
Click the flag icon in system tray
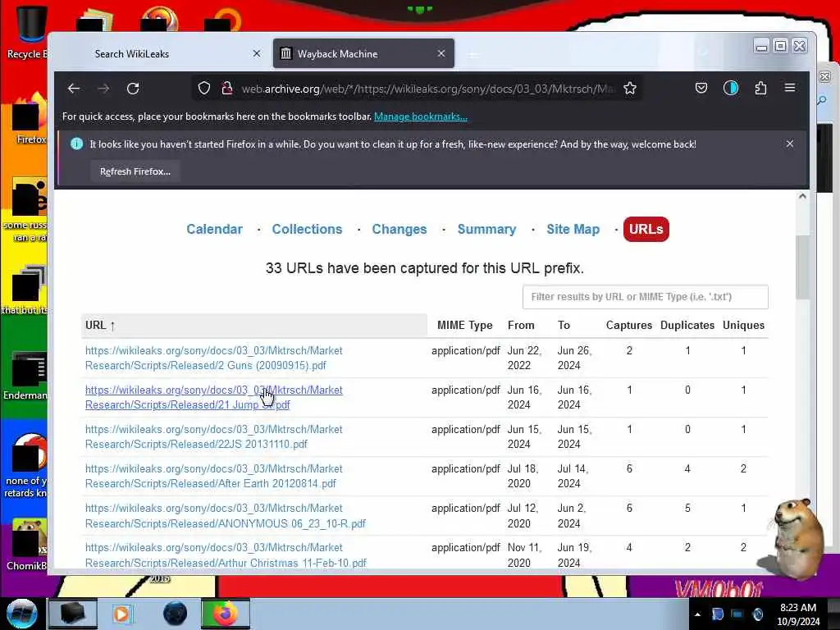(x=718, y=614)
